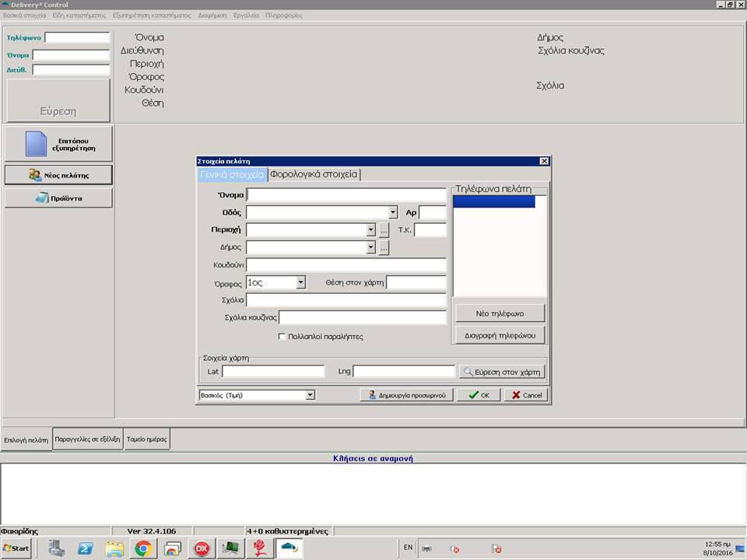The image size is (747, 560).
Task: Focus the Διεύθ. search field
Action: click(71, 70)
